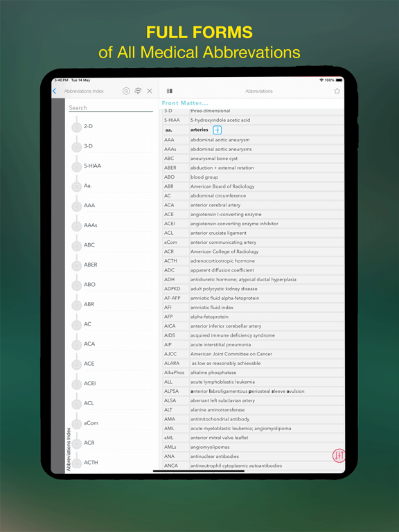Click the vertical Abbreviations Index tab label
Screen dimensions: 399x532
tap(69, 449)
